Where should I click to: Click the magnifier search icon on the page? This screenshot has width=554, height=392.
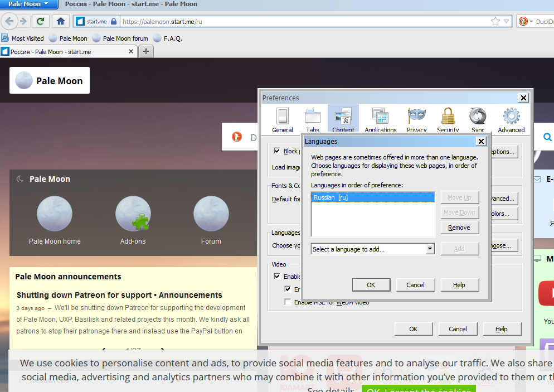[547, 137]
